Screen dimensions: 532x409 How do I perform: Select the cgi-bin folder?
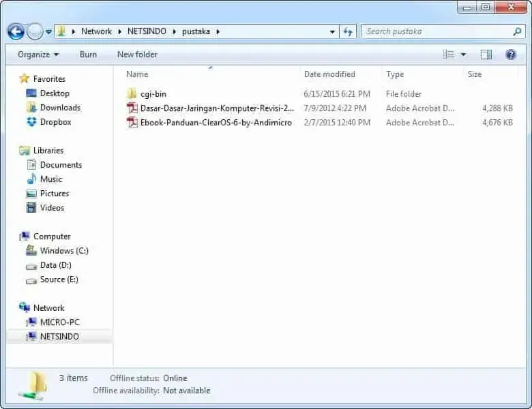153,94
